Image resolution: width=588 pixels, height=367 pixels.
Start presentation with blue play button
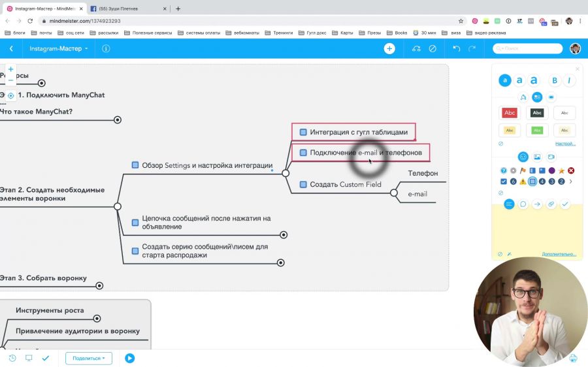tap(130, 358)
